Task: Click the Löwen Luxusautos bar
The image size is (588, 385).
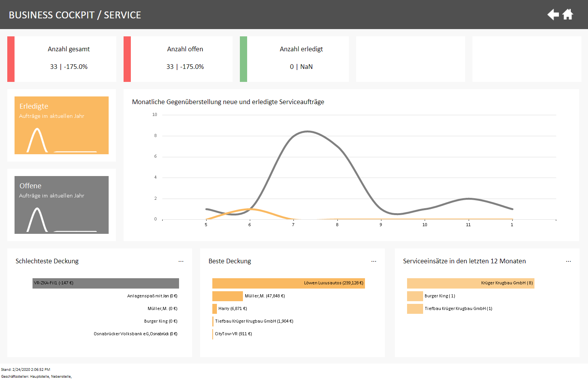Action: [x=288, y=283]
